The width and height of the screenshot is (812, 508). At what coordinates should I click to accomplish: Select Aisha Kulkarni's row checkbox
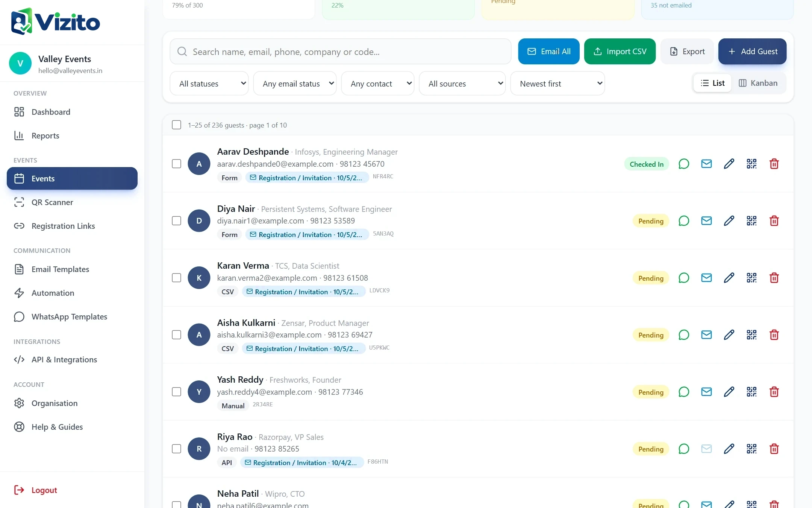[x=176, y=335]
